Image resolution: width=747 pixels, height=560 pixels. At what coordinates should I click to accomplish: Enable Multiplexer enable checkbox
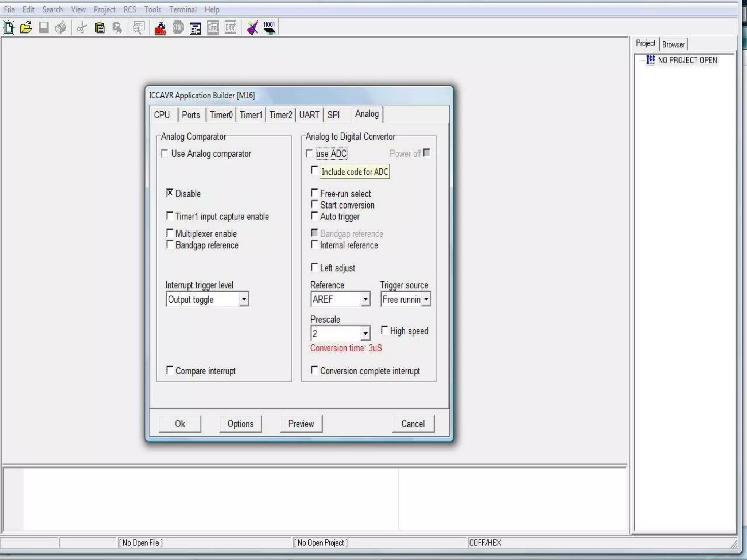(170, 233)
